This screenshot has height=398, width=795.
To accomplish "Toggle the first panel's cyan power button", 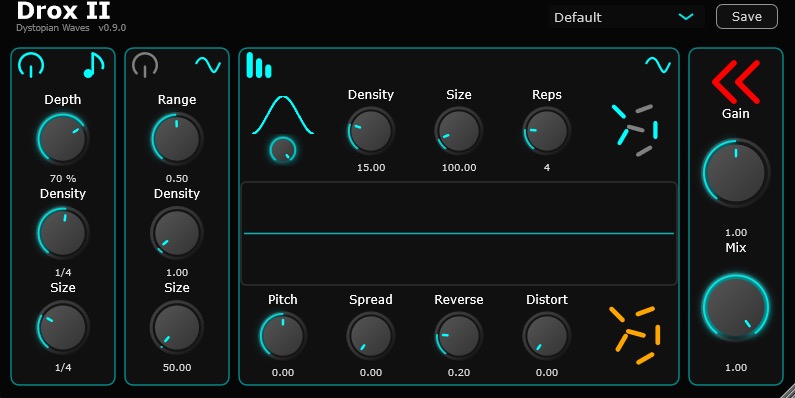I will point(31,65).
